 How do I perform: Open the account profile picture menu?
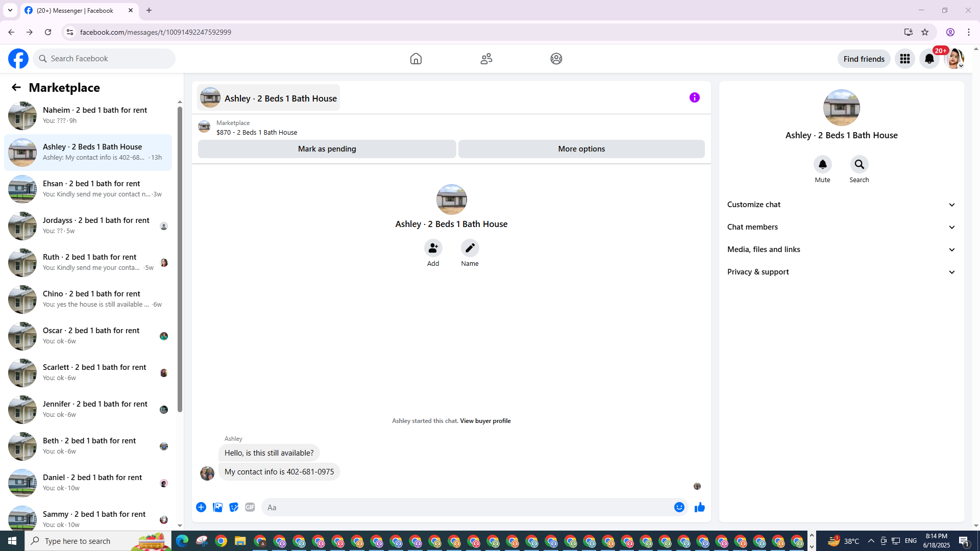click(x=954, y=59)
